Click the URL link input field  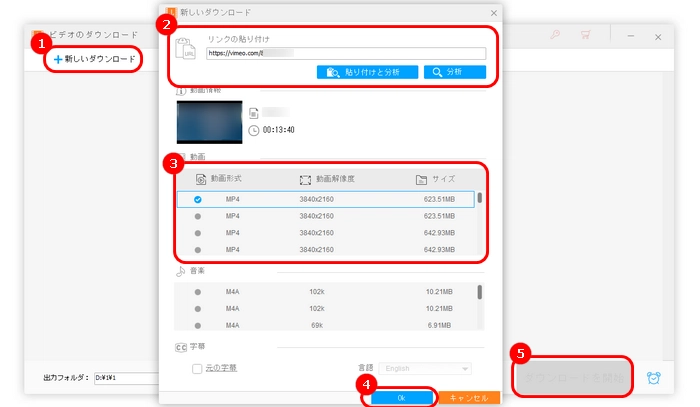point(346,53)
